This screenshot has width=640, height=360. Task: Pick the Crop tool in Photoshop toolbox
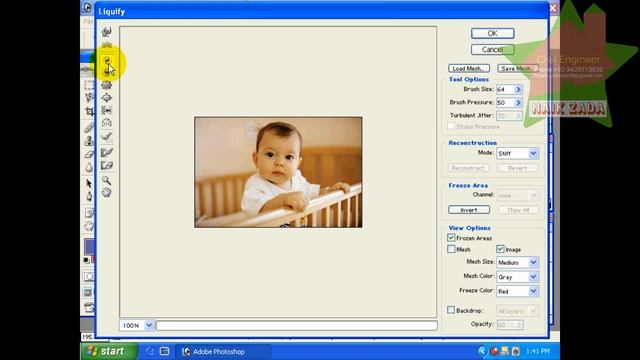pyautogui.click(x=89, y=111)
